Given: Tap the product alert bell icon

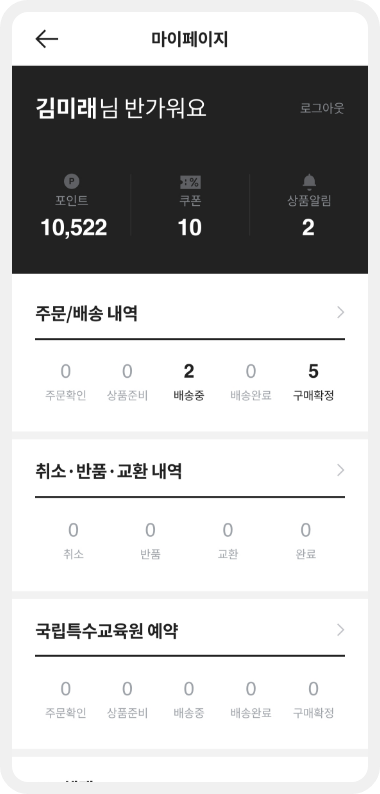Looking at the screenshot, I should [309, 181].
